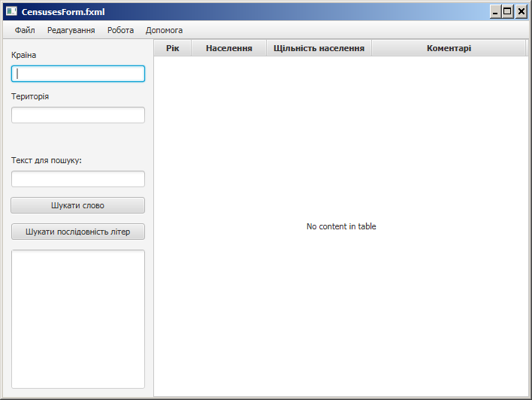This screenshot has width=532, height=400.
Task: Sort table by the Рік column header
Action: click(173, 48)
